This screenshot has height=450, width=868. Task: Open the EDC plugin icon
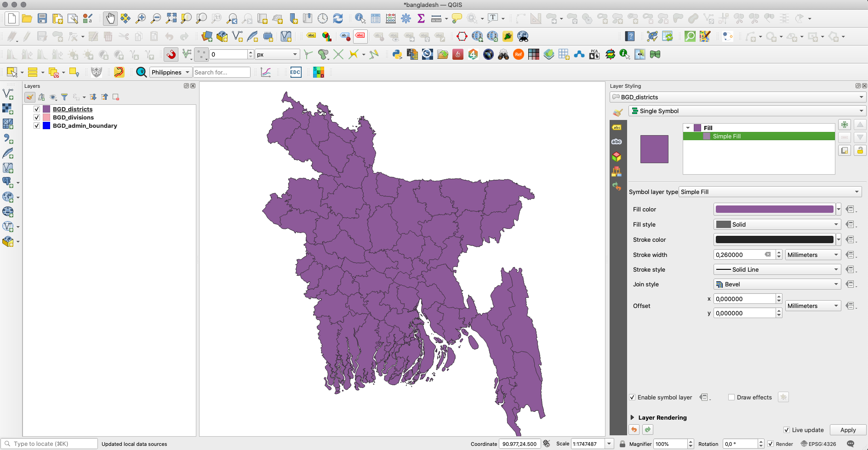296,72
